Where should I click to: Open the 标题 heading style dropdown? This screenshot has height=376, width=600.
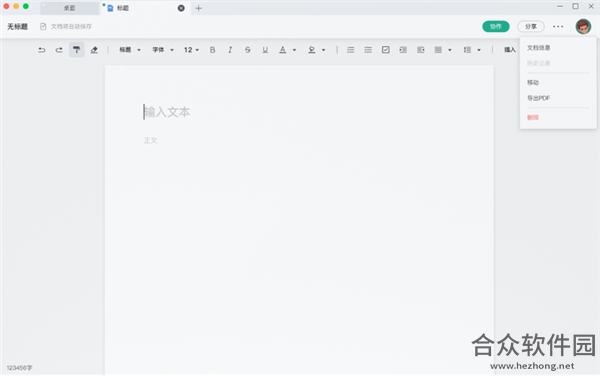(x=130, y=50)
